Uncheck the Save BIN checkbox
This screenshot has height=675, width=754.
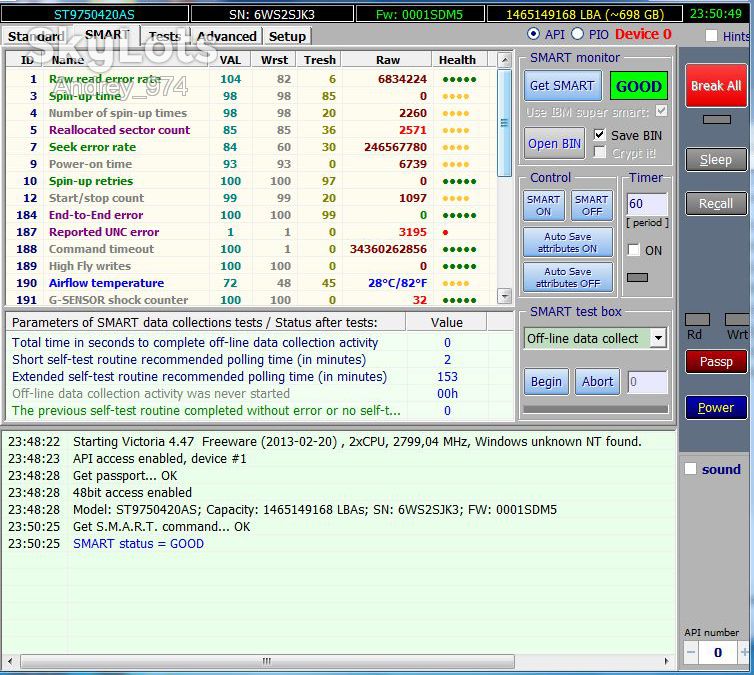click(599, 135)
